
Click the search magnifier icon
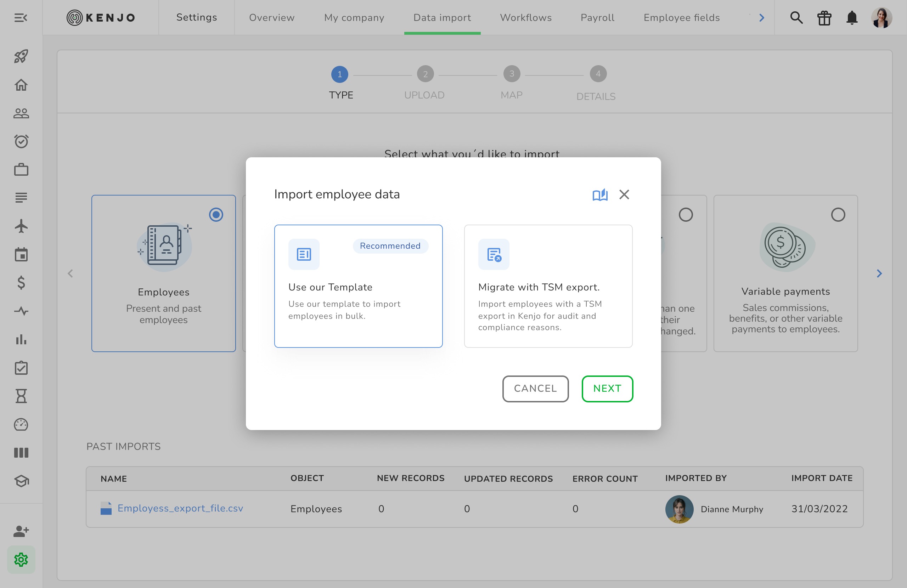click(x=796, y=17)
